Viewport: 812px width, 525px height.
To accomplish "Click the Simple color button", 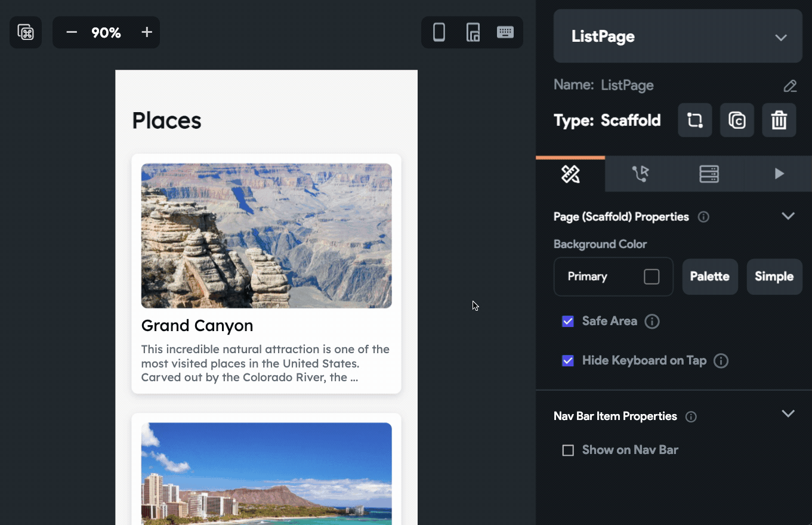I will [x=774, y=277].
